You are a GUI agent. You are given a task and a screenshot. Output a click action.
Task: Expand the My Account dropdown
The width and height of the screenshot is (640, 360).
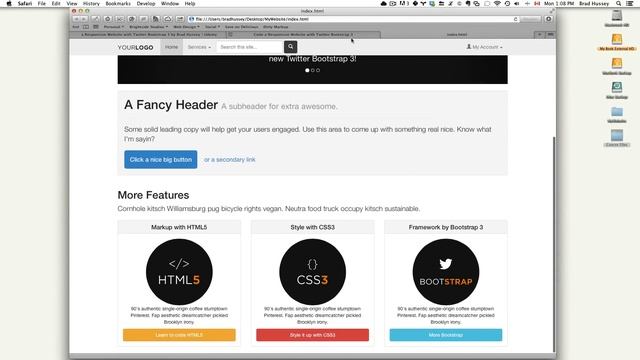[484, 47]
